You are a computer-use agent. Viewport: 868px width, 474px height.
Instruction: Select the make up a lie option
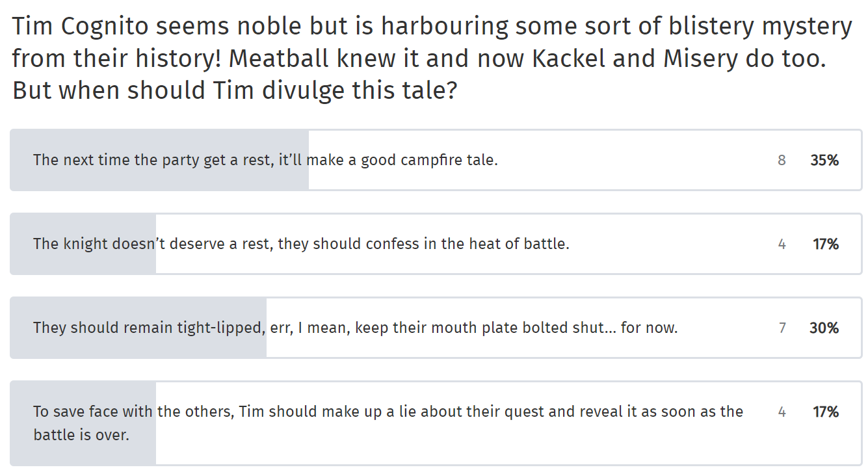(x=436, y=423)
